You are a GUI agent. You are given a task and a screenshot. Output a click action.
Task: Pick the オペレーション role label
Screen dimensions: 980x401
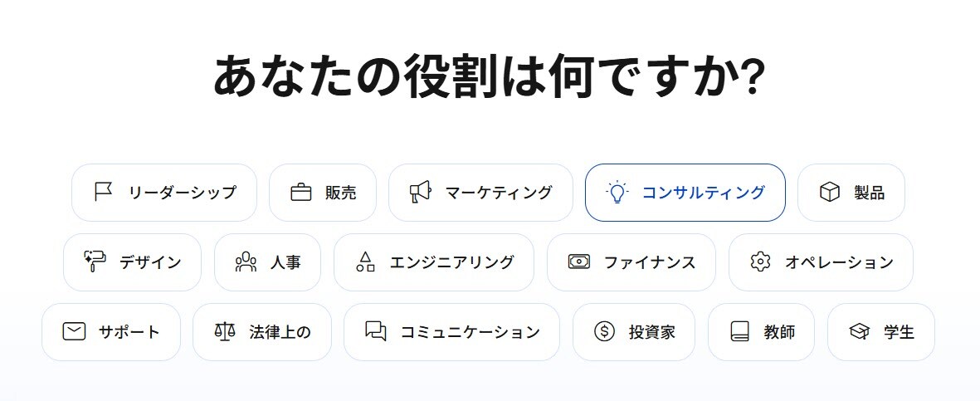[839, 262]
